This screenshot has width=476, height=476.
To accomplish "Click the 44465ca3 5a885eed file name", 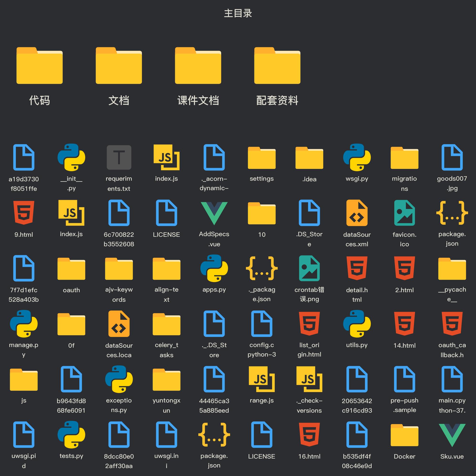I will [214, 406].
